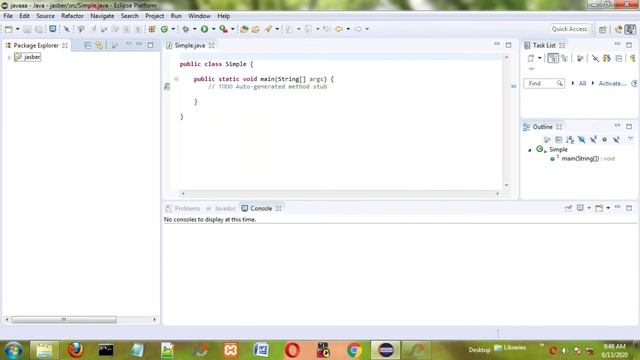Click the Find field in Task List
This screenshot has width=640, height=360.
pyautogui.click(x=544, y=83)
